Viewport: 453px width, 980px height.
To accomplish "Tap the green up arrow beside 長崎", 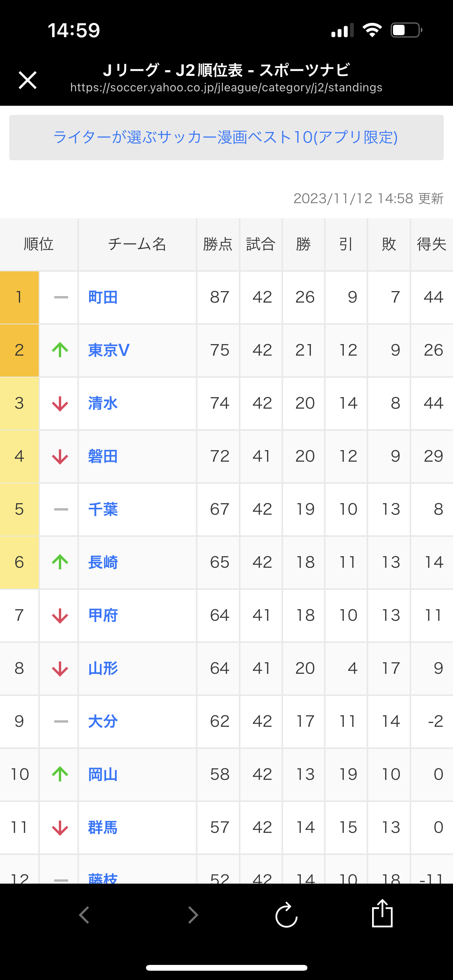I will coord(60,562).
